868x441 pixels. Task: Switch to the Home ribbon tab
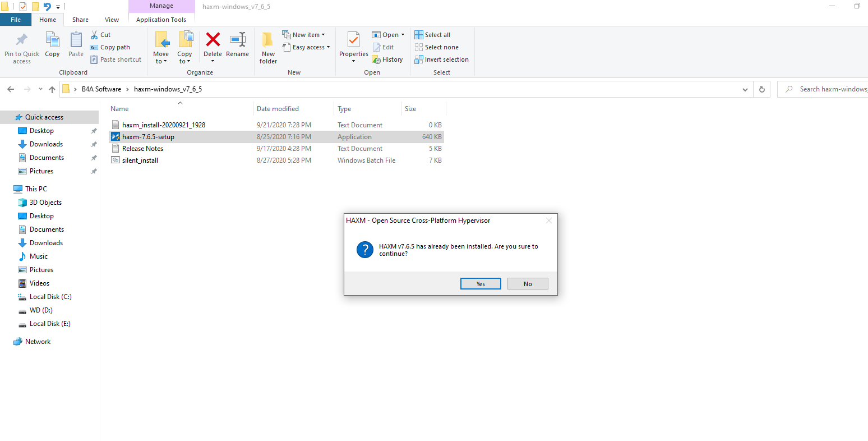tap(48, 20)
